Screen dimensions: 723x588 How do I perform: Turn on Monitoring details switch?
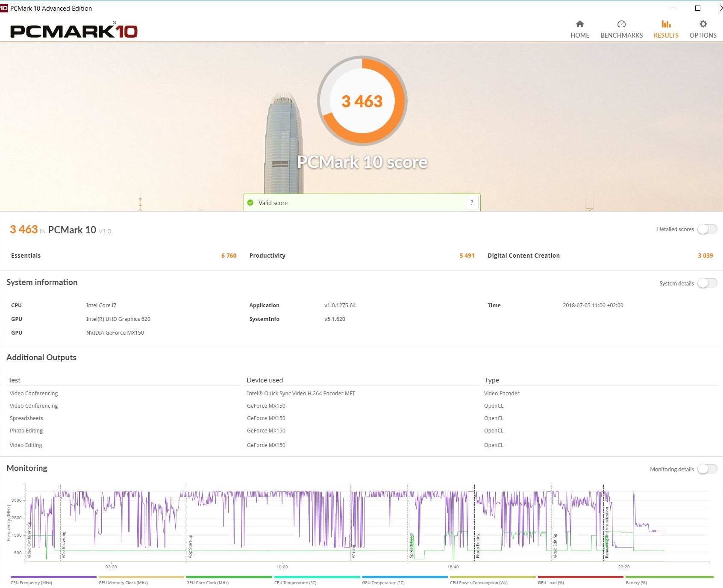tap(707, 469)
